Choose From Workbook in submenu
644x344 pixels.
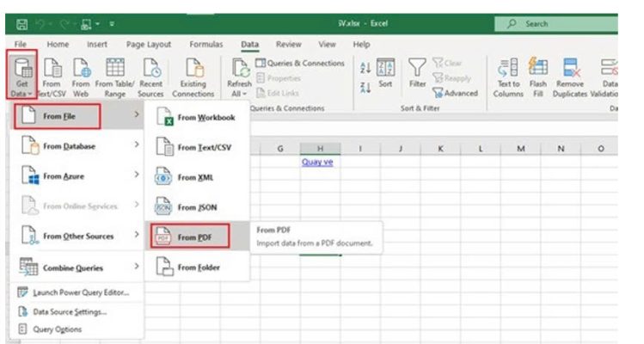point(197,117)
